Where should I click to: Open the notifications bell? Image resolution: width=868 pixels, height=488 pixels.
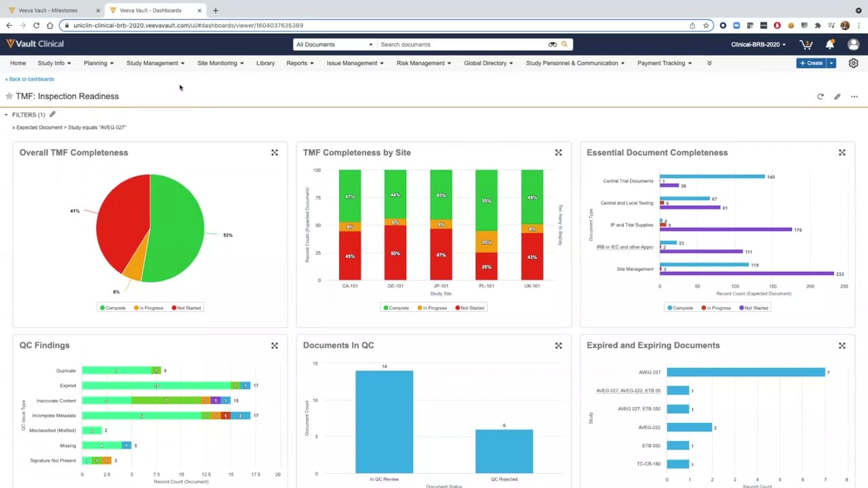(829, 45)
